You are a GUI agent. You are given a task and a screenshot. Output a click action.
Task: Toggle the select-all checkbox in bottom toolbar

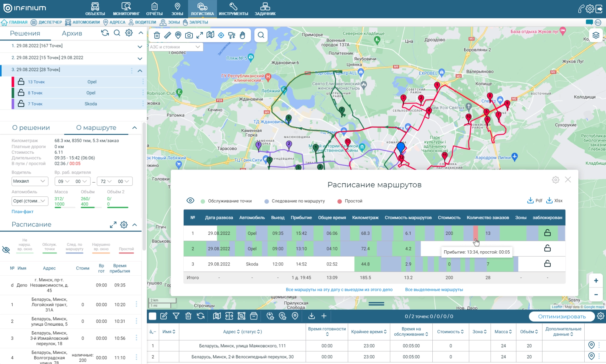coord(153,316)
